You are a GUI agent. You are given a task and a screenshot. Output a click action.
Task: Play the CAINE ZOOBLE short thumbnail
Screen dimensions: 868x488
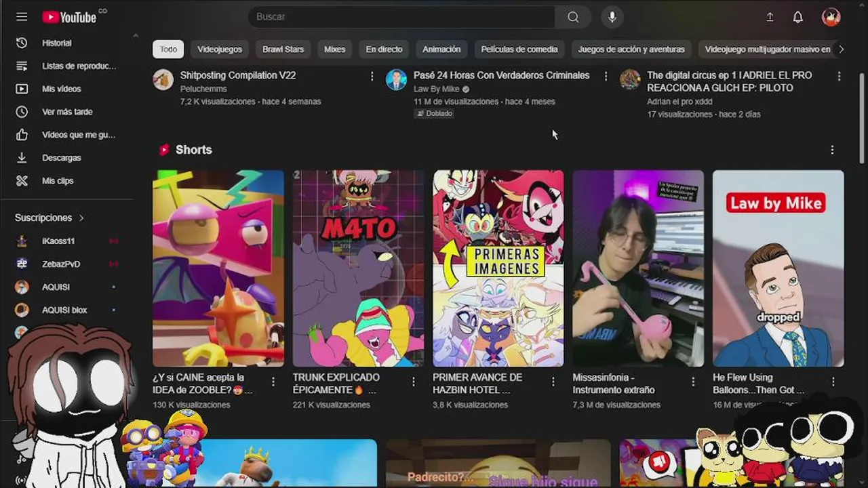(x=218, y=268)
